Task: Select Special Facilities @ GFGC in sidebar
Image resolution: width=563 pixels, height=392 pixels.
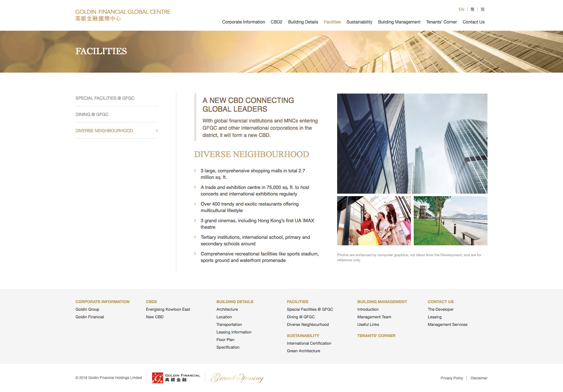Action: [x=105, y=98]
